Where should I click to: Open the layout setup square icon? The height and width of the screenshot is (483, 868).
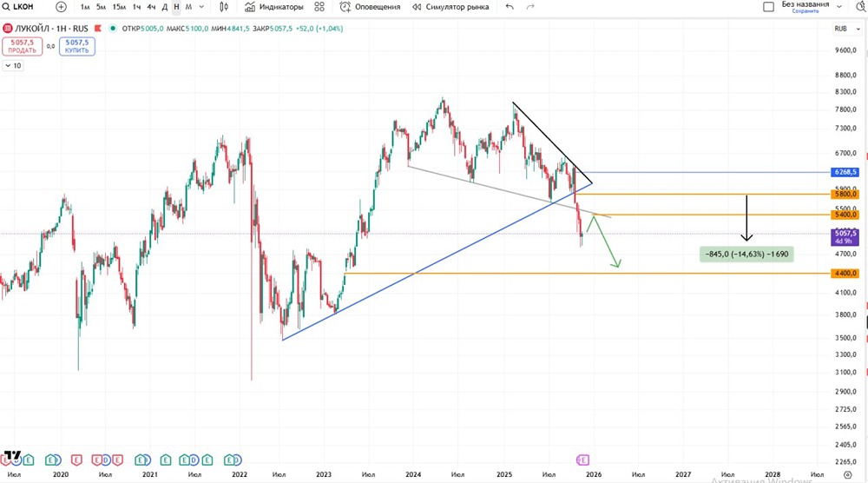(768, 7)
